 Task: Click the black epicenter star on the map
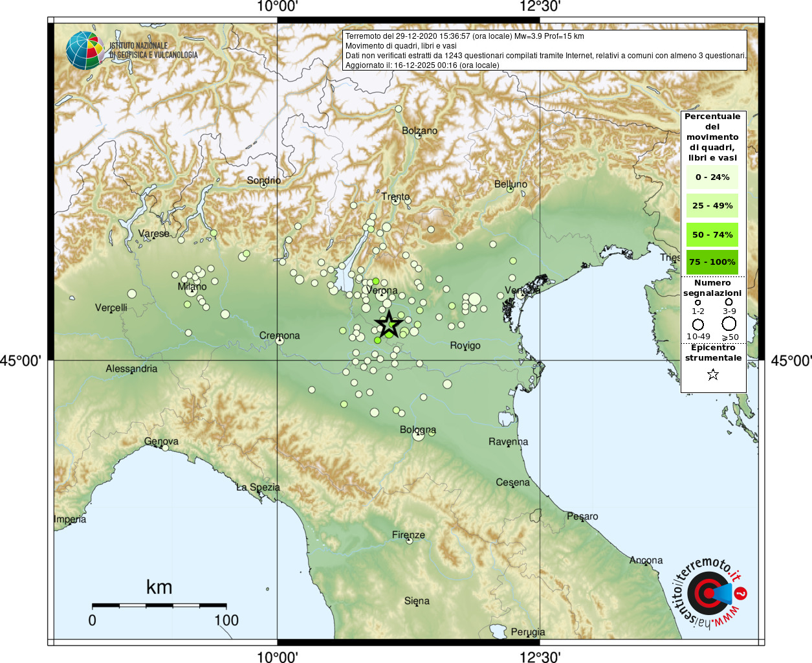[389, 324]
